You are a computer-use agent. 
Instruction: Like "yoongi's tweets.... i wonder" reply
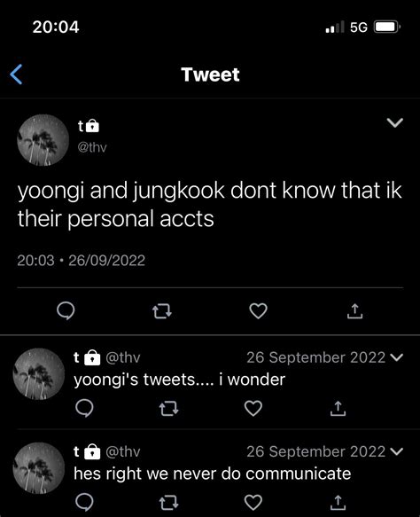point(253,408)
